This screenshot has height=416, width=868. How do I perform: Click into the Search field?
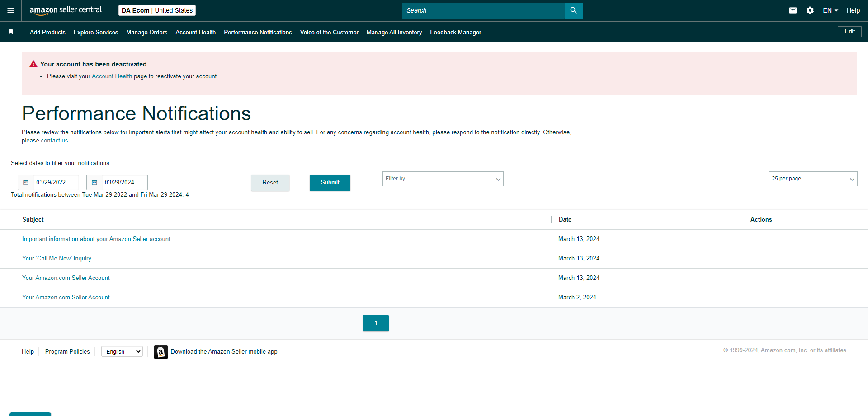coord(483,10)
